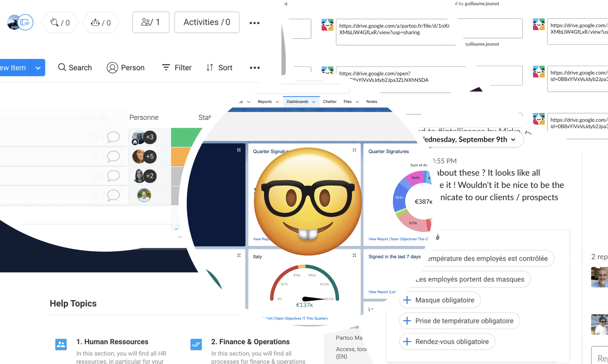Click the +5 people avatar group
This screenshot has height=364, width=608.
(x=144, y=156)
